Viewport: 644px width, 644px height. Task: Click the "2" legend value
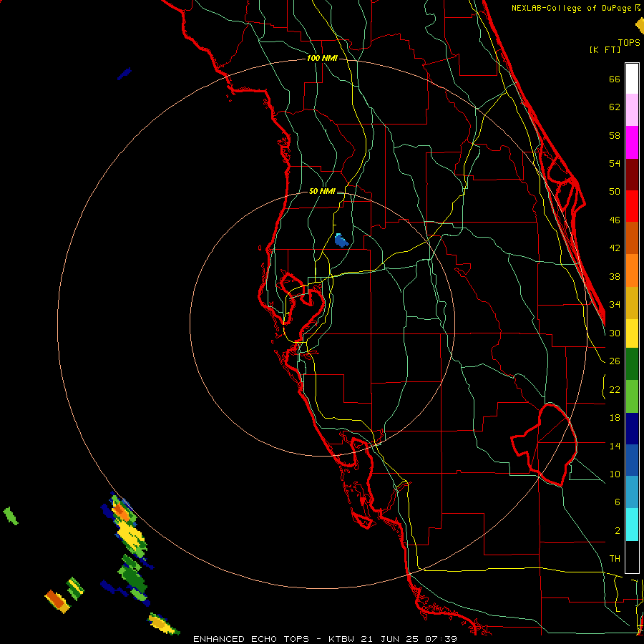[x=617, y=530]
